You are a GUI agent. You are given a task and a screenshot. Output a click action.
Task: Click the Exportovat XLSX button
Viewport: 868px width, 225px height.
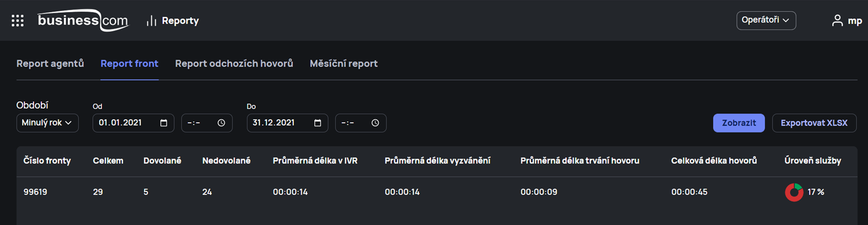tap(814, 123)
